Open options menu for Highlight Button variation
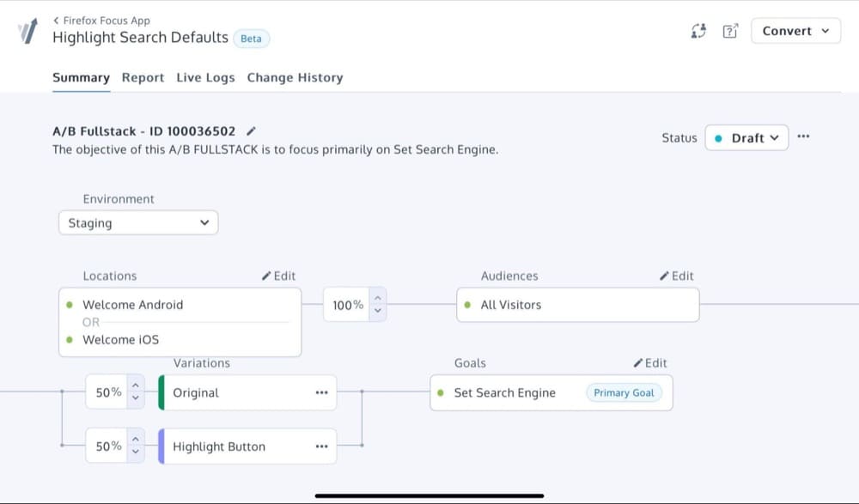 [x=321, y=446]
